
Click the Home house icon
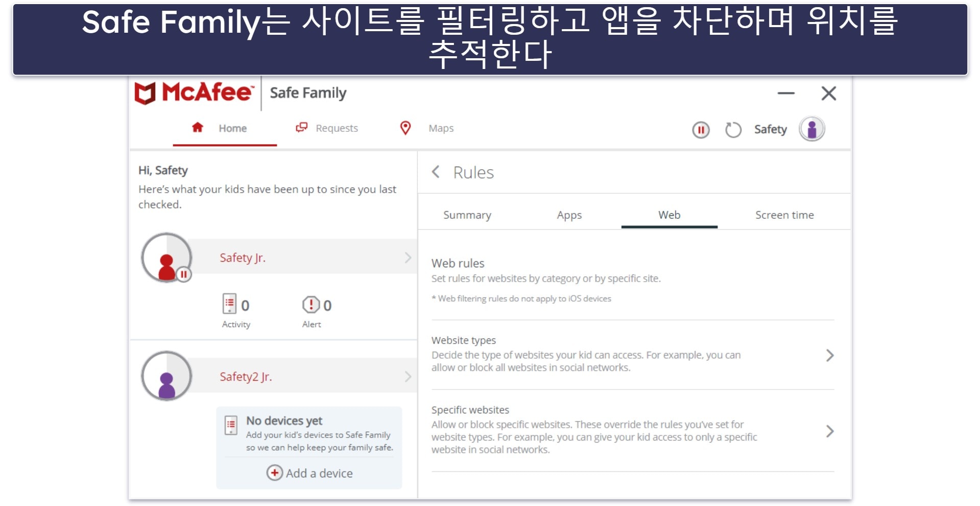198,127
